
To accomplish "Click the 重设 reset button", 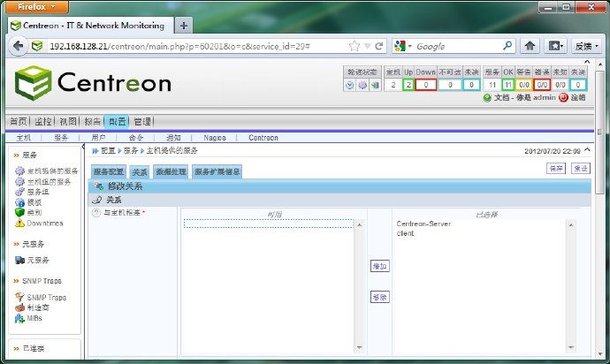I will pyautogui.click(x=581, y=168).
